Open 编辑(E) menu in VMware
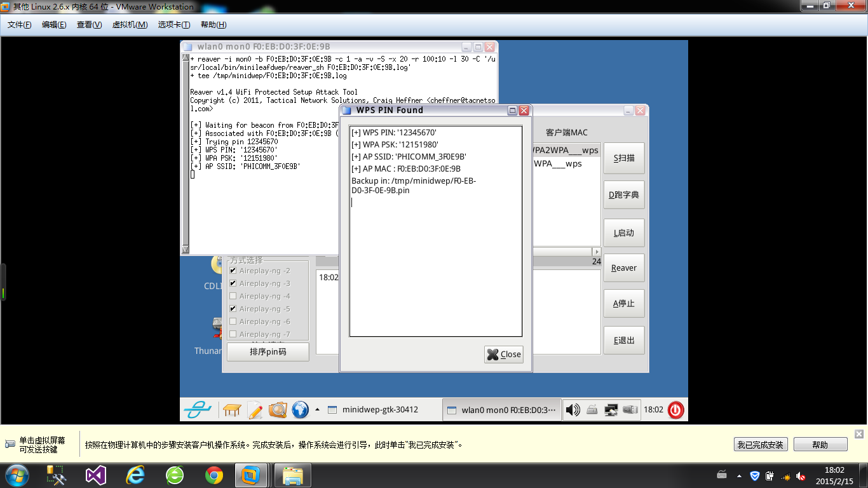 point(54,25)
